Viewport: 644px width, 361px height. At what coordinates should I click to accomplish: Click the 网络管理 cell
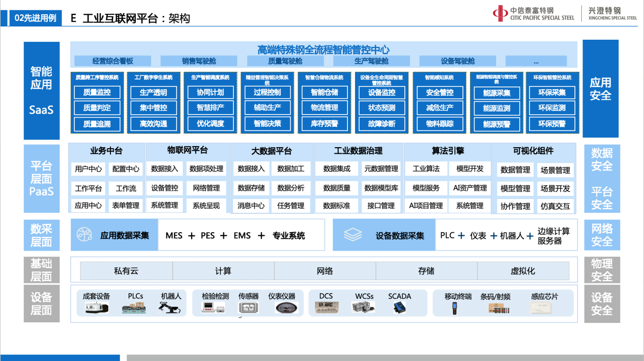point(206,188)
